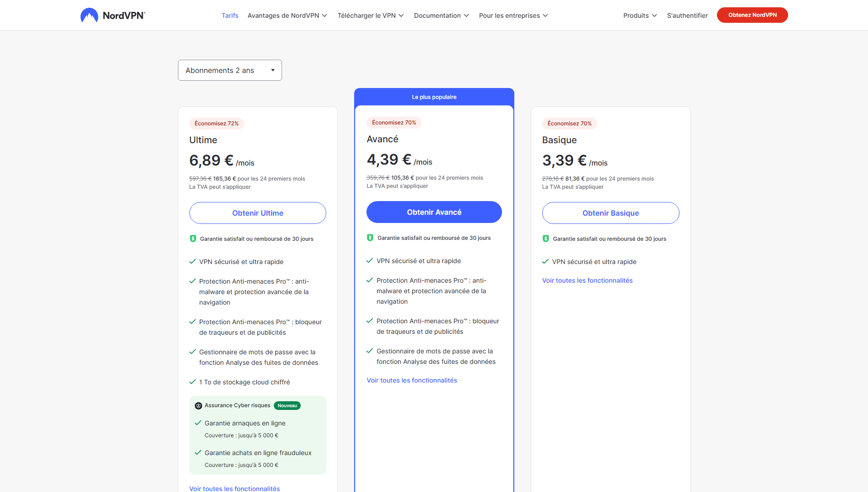Expand Avantages de NordVPN menu

287,16
